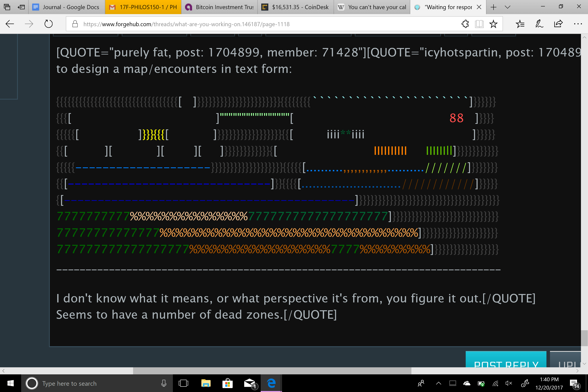Refresh the current page
The image size is (588, 392).
click(x=48, y=24)
